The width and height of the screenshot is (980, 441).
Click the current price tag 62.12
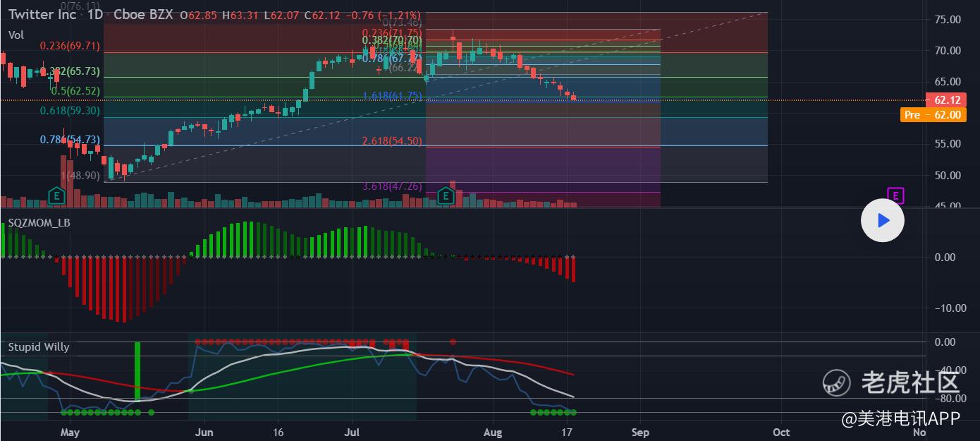946,100
